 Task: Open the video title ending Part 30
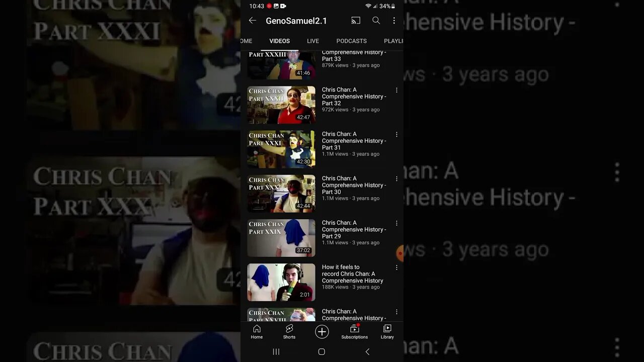[x=354, y=185]
